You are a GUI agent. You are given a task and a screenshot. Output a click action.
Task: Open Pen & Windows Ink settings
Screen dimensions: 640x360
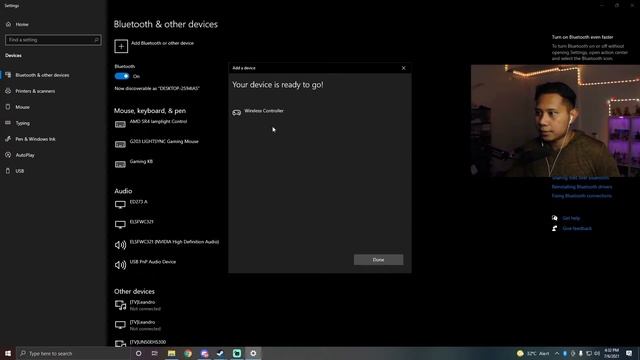[x=35, y=139]
